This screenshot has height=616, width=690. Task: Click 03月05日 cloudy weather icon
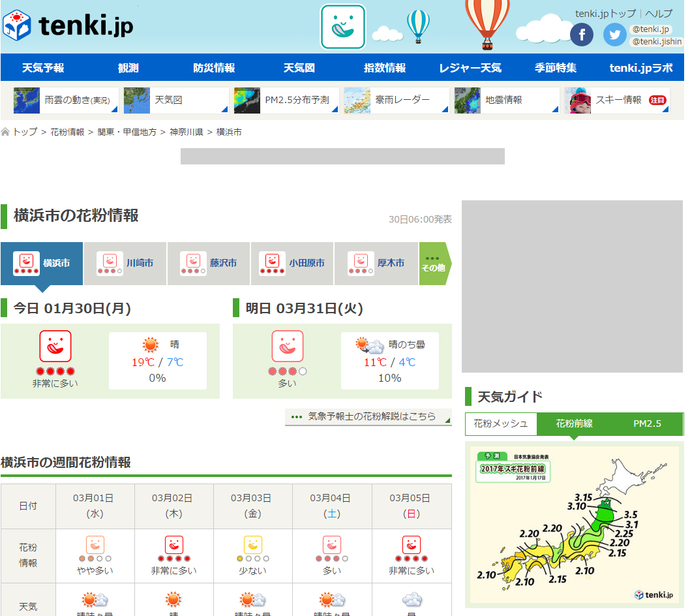[x=412, y=600]
